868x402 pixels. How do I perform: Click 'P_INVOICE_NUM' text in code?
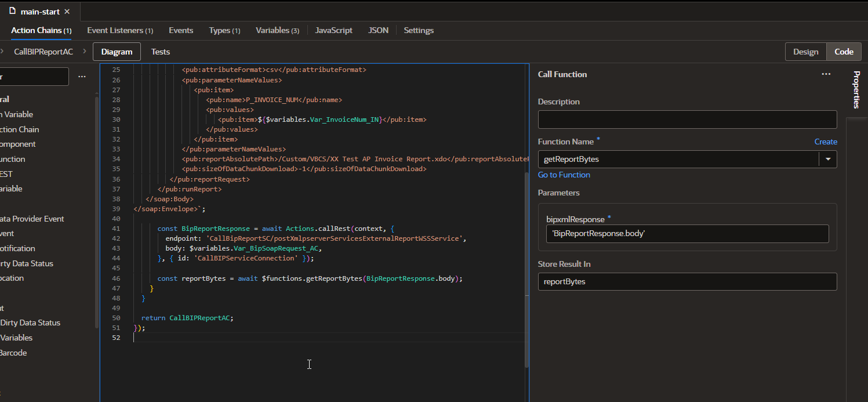coord(272,100)
